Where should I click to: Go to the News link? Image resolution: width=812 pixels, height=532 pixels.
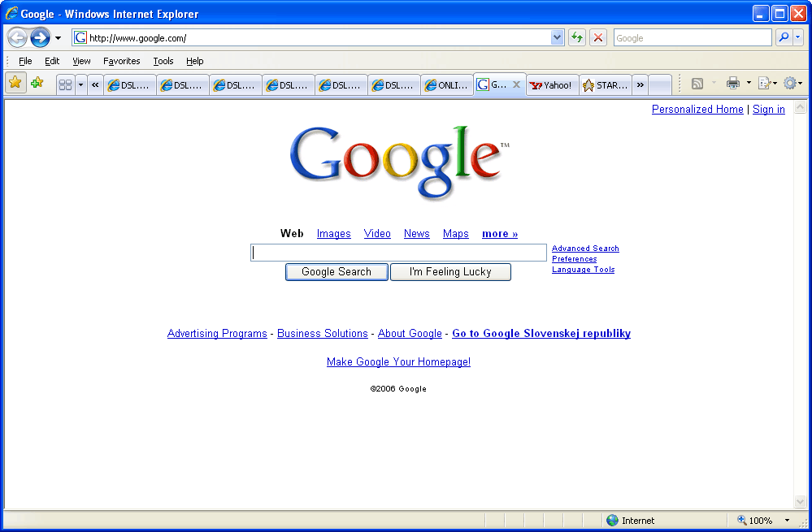(416, 233)
